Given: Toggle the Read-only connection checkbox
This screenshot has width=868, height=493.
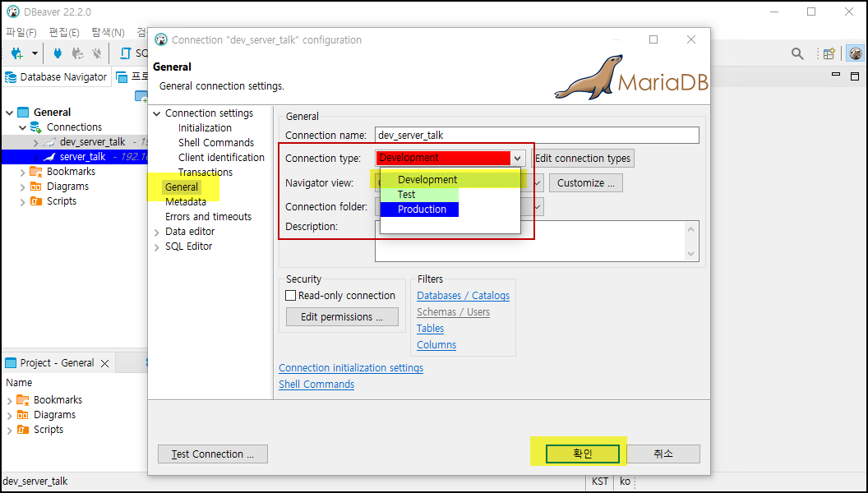Looking at the screenshot, I should tap(291, 296).
